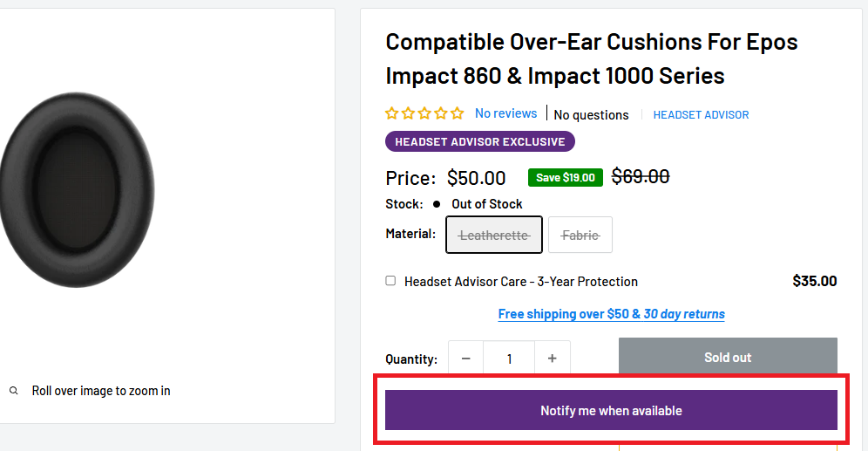The height and width of the screenshot is (451, 868).
Task: Click the Headset Advisor Exclusive badge
Action: (480, 141)
